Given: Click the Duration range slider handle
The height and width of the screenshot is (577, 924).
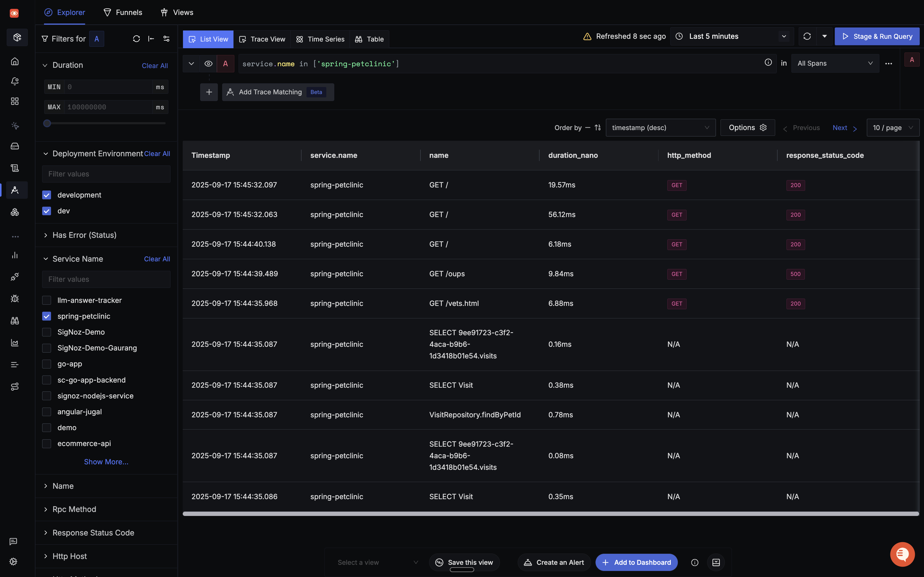Looking at the screenshot, I should pos(47,123).
